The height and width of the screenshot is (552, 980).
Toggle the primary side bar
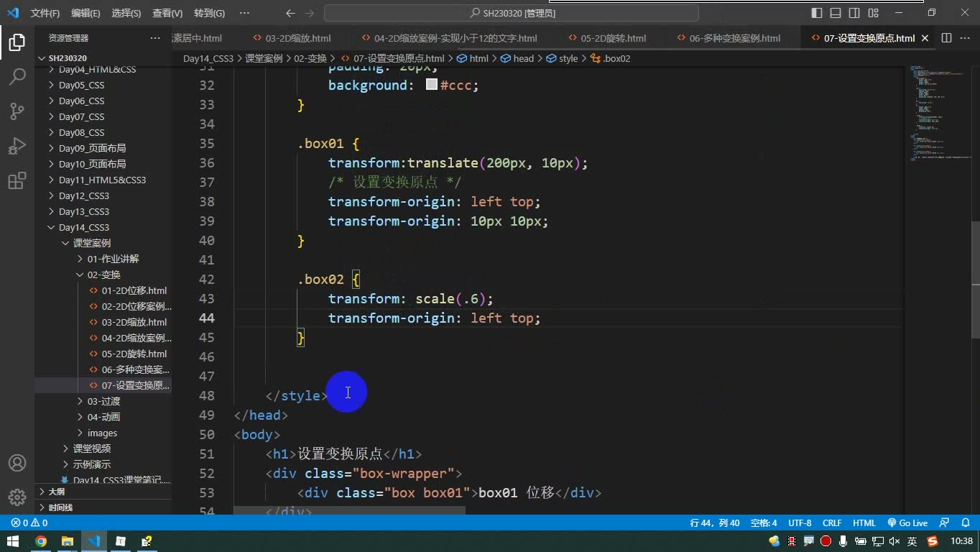817,13
